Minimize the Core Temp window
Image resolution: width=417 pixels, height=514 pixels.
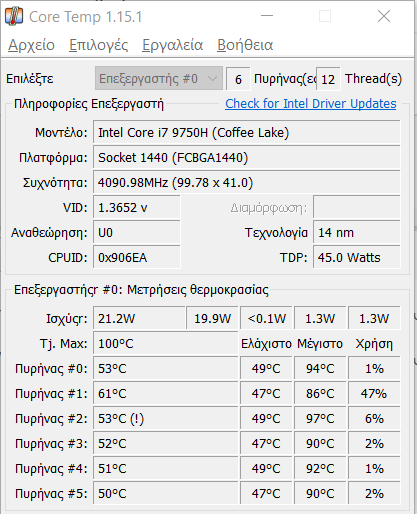pyautogui.click(x=267, y=16)
